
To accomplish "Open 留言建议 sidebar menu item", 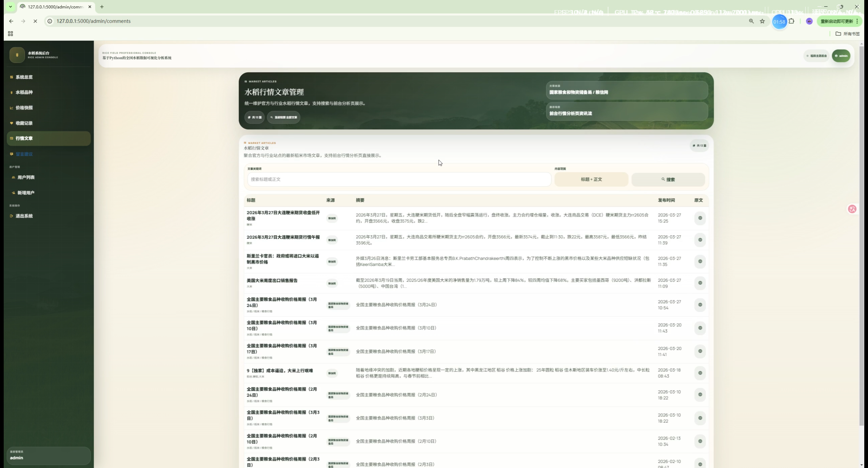I will 24,154.
